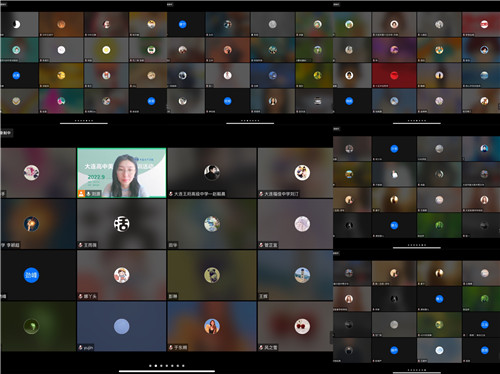
Task: Click the black-and-white 恬 avatar
Action: coord(122,224)
